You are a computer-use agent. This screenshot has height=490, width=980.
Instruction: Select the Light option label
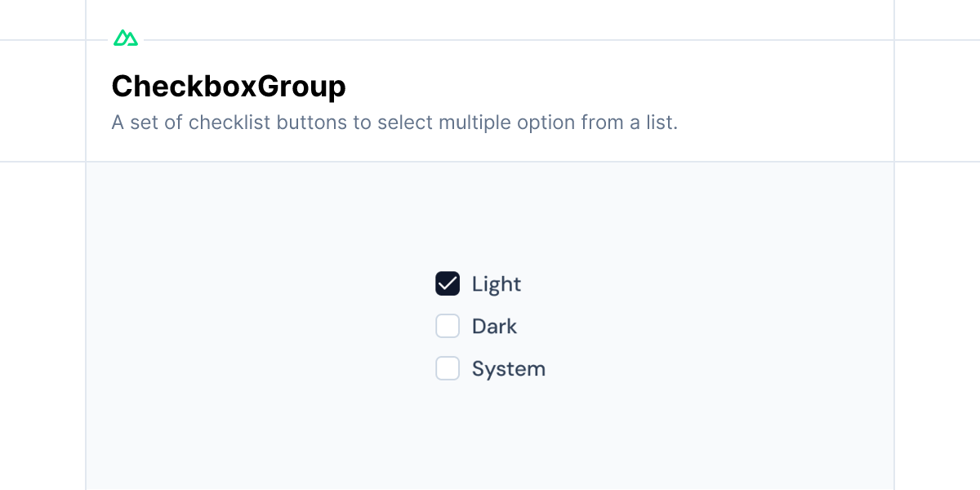tap(497, 284)
